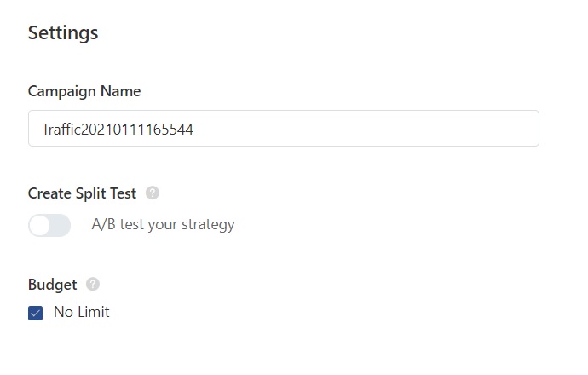The width and height of the screenshot is (588, 375).
Task: Click the switch left of A/B test text
Action: (x=49, y=225)
